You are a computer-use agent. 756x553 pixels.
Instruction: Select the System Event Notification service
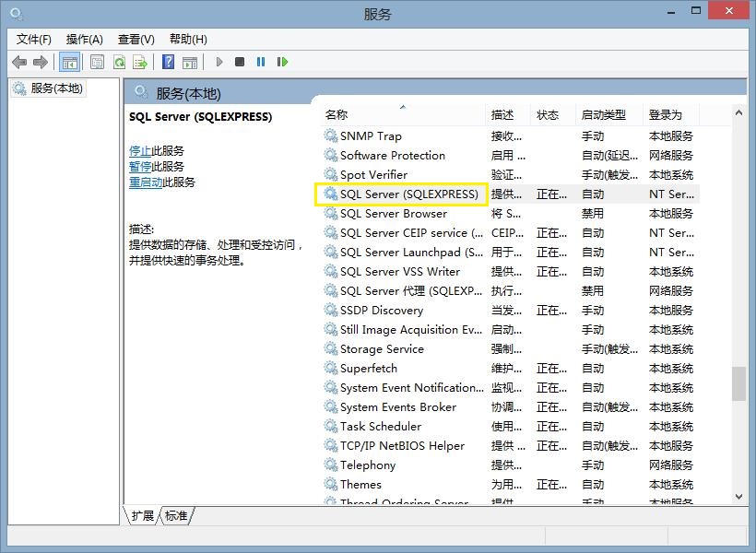coord(511,388)
